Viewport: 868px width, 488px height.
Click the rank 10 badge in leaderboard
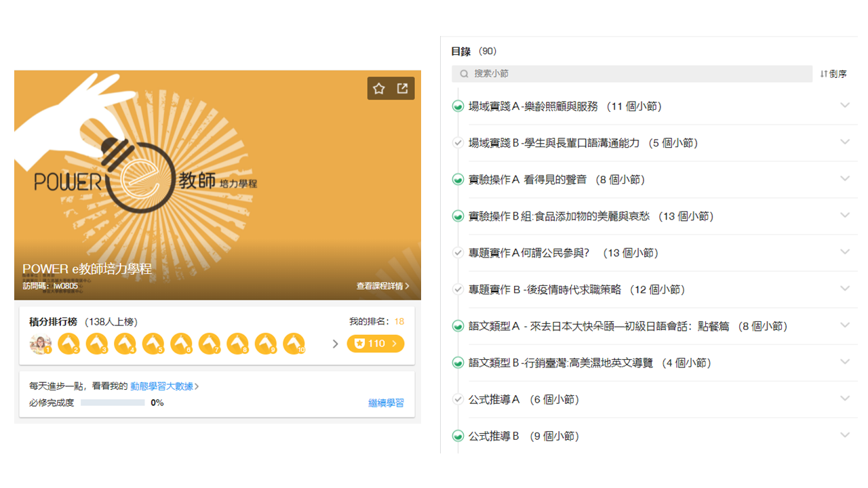click(x=294, y=344)
